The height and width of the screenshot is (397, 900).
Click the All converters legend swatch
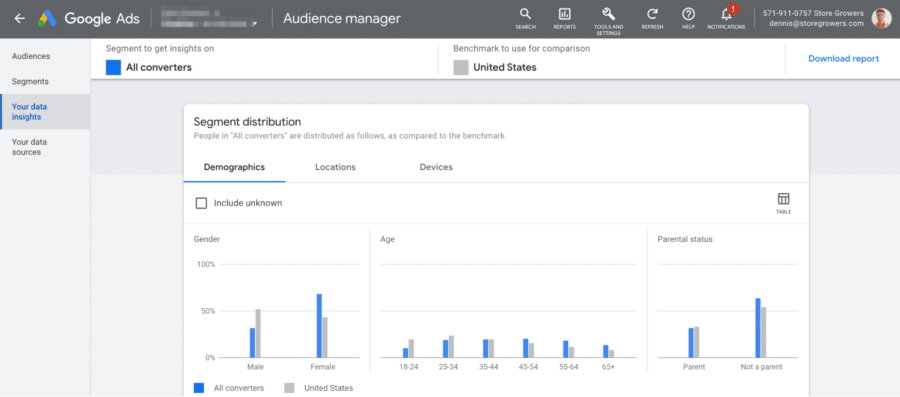pyautogui.click(x=199, y=388)
